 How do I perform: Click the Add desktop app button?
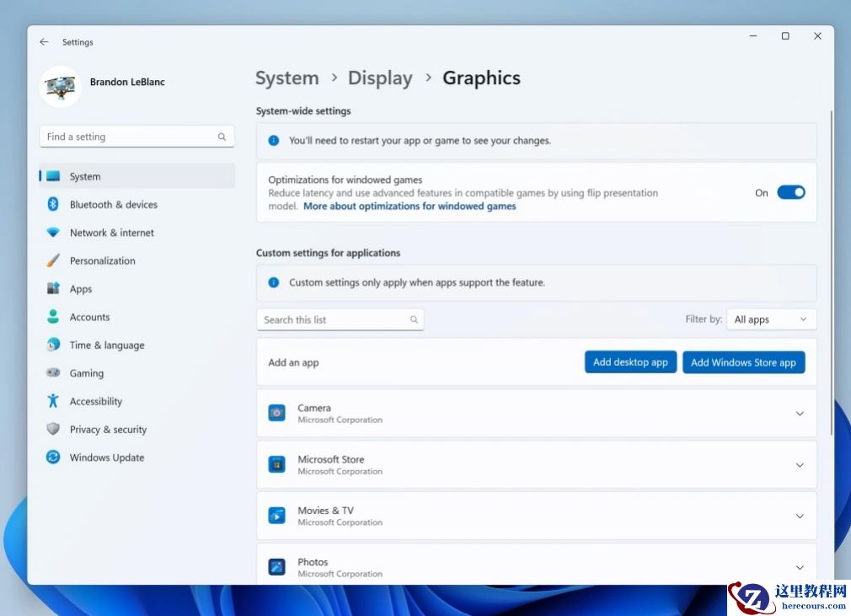pyautogui.click(x=630, y=362)
